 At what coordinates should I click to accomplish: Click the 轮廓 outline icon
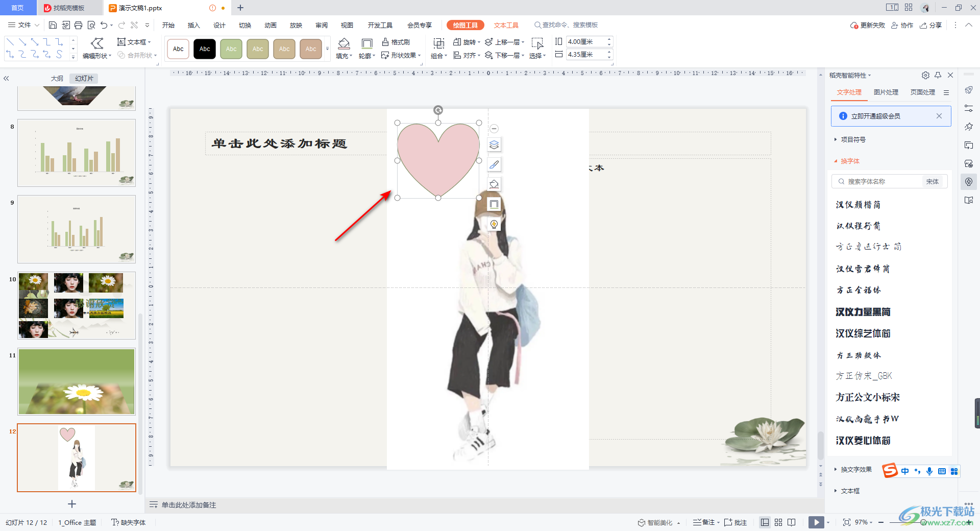click(x=366, y=43)
